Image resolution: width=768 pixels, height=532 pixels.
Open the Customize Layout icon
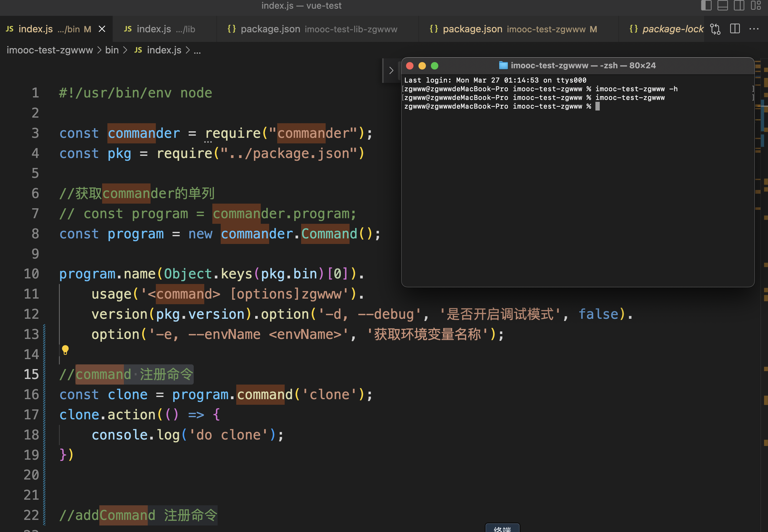[x=755, y=6]
